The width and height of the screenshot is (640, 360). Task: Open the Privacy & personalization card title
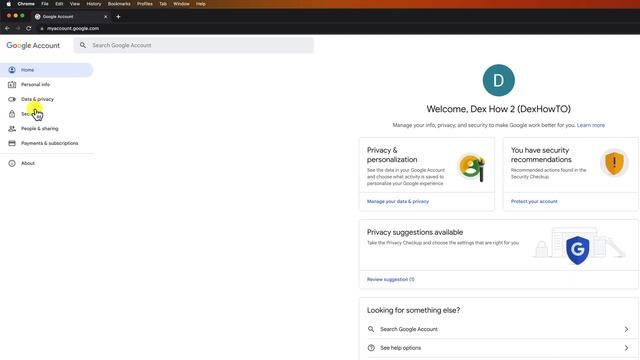pos(392,155)
